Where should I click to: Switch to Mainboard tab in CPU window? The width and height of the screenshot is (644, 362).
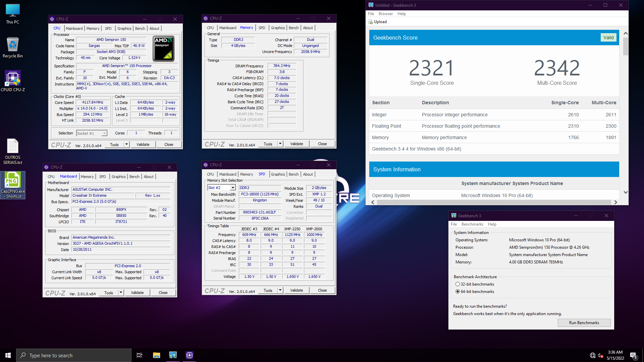[74, 28]
